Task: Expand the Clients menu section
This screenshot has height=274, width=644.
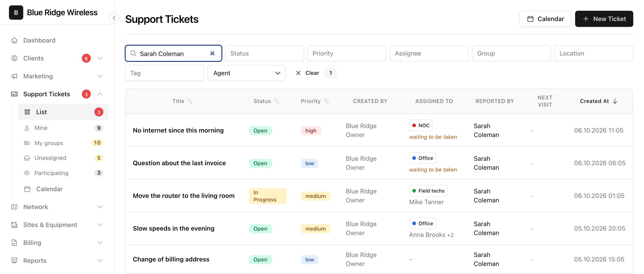Action: point(100,58)
